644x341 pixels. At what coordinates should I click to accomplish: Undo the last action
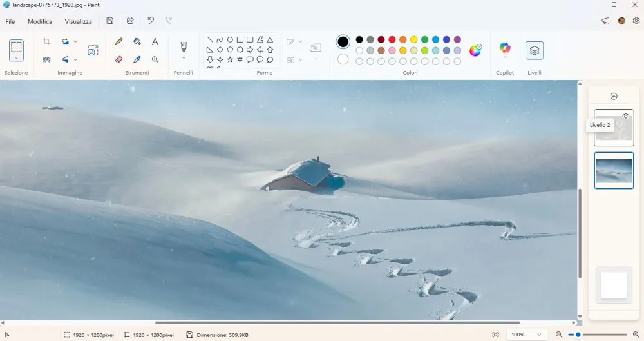(x=151, y=21)
